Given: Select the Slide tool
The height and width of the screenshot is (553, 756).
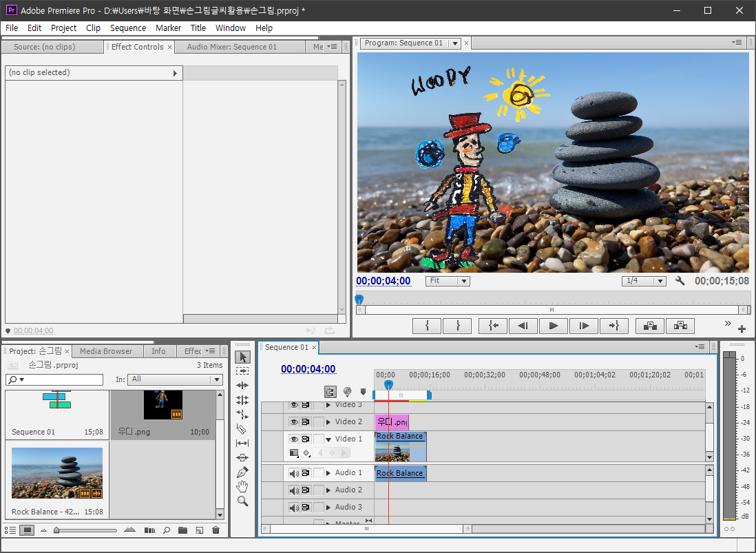Looking at the screenshot, I should point(242,457).
